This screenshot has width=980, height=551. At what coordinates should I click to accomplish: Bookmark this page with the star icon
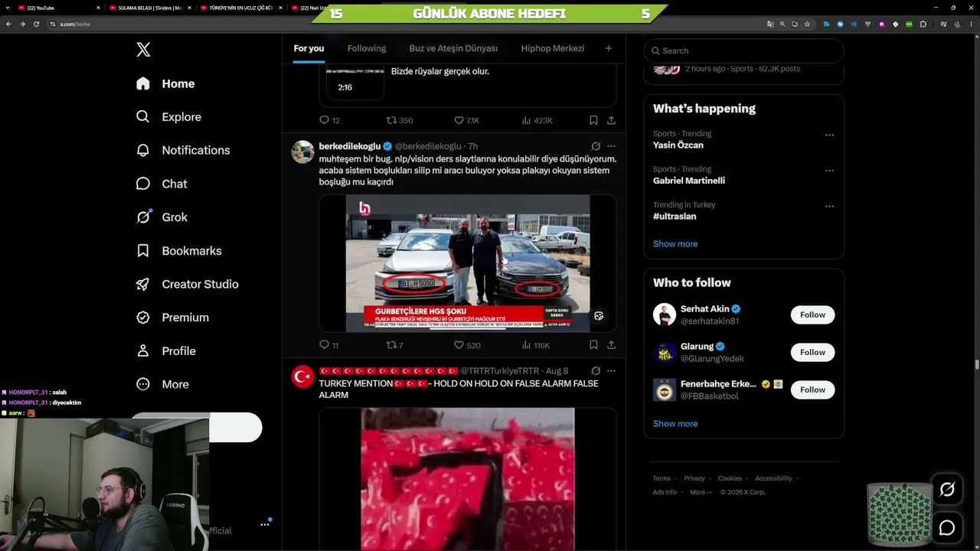tap(807, 24)
